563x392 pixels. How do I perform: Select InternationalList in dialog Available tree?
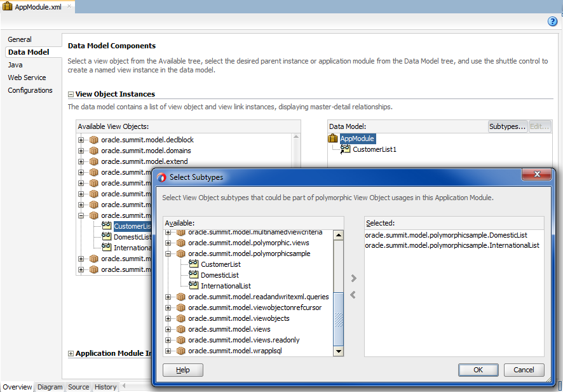point(226,286)
